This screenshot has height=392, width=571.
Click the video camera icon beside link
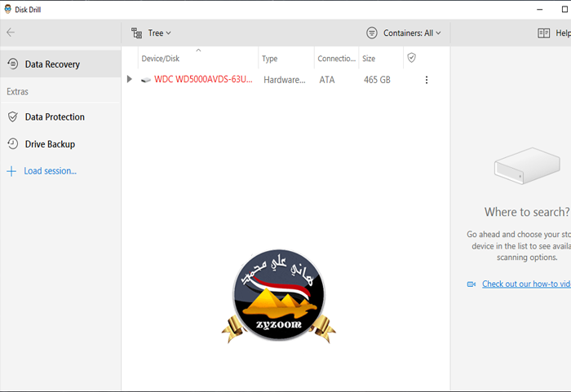[471, 284]
